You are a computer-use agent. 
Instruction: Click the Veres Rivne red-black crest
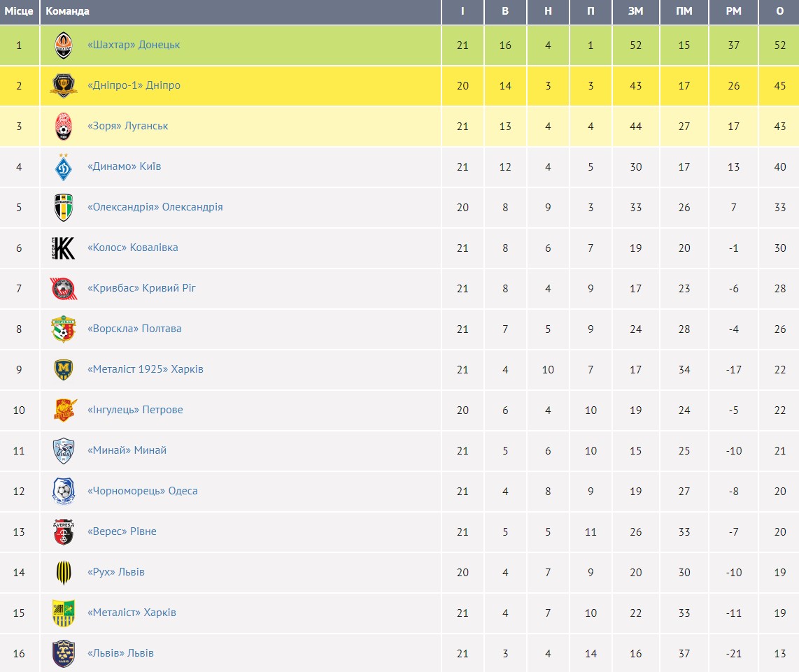pyautogui.click(x=64, y=532)
